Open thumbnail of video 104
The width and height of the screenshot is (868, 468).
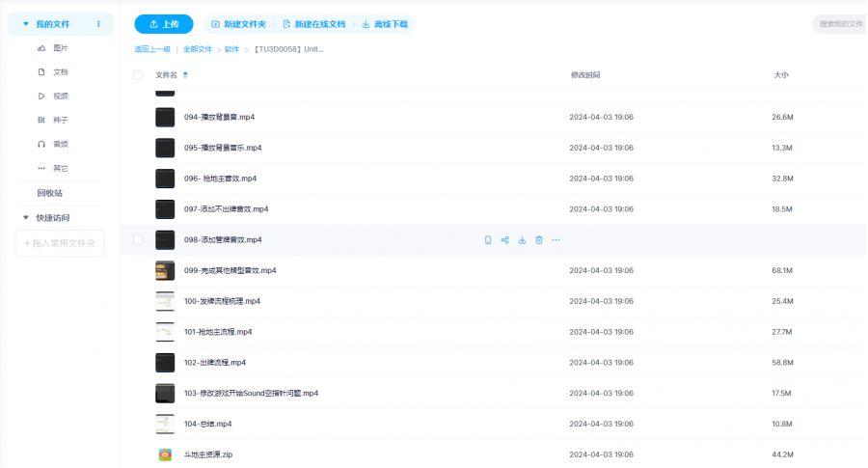pyautogui.click(x=165, y=424)
